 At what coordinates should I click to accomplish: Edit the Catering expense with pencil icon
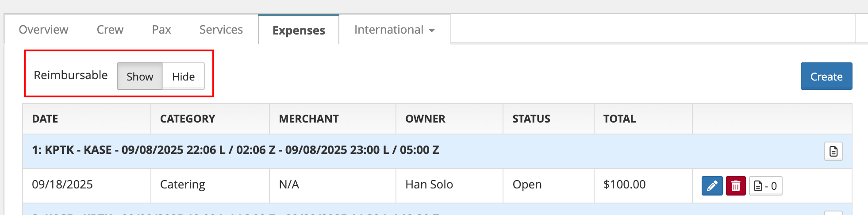pos(712,186)
